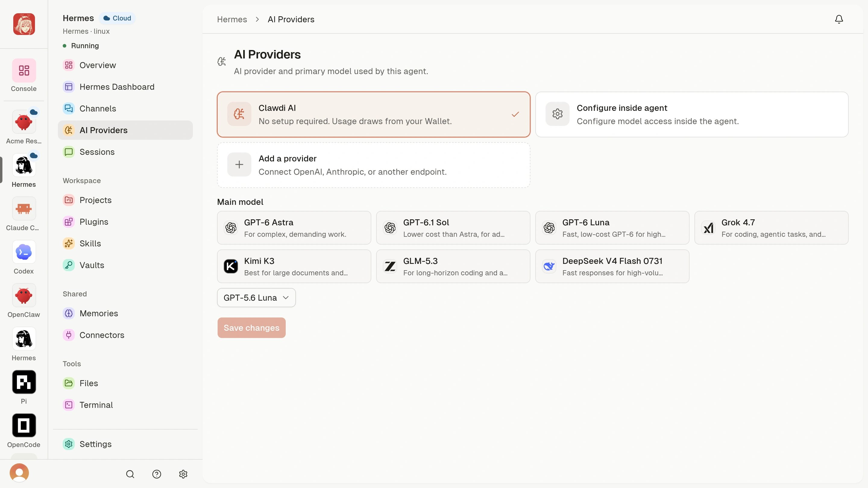The height and width of the screenshot is (488, 868).
Task: Open Memories under Shared
Action: 125,313
